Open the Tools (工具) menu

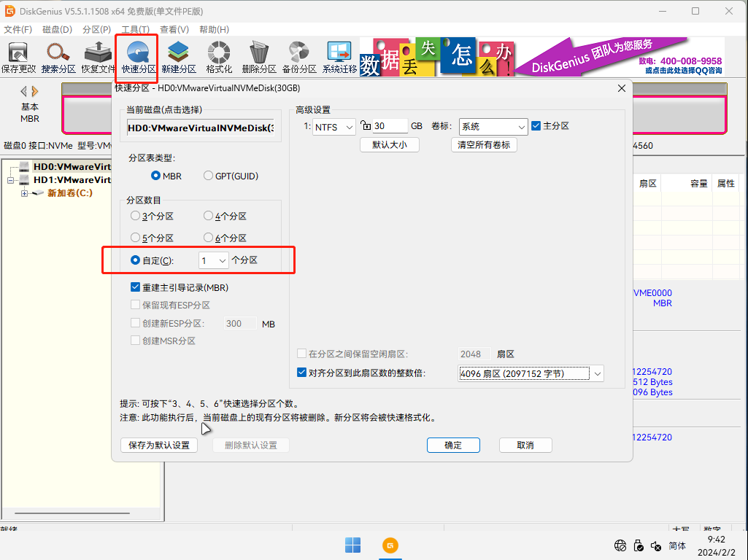coord(136,30)
